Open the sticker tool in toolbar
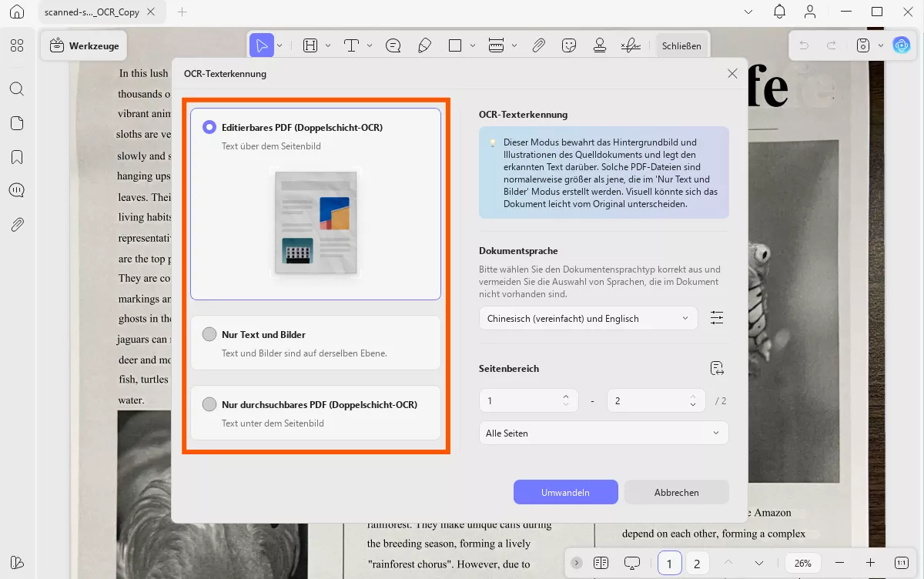 click(x=570, y=45)
